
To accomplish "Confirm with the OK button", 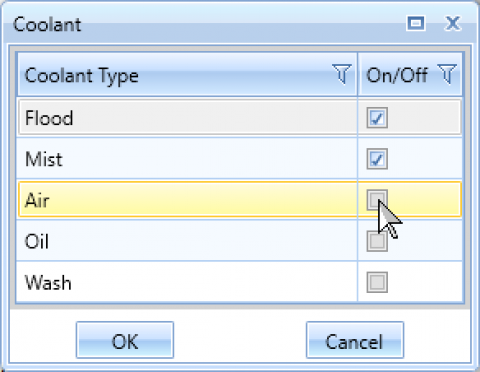I will (125, 340).
